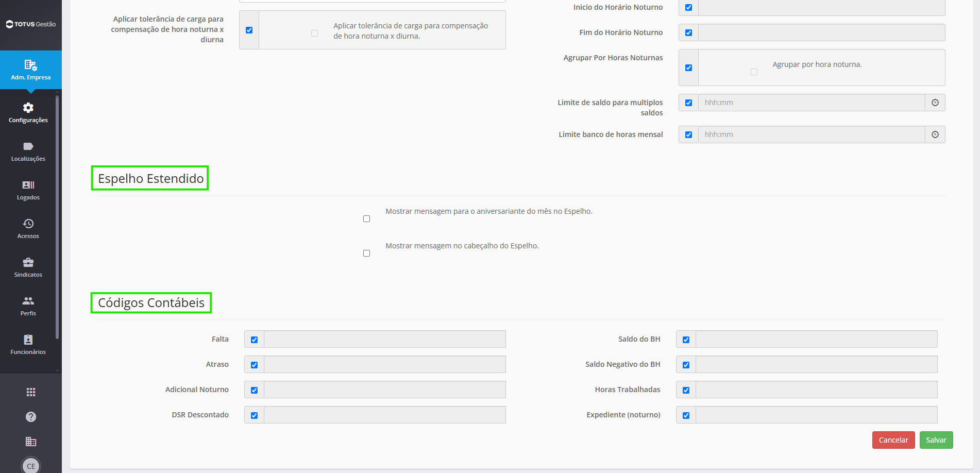Toggle the Falta code checkbox
This screenshot has width=980, height=473.
(x=254, y=340)
